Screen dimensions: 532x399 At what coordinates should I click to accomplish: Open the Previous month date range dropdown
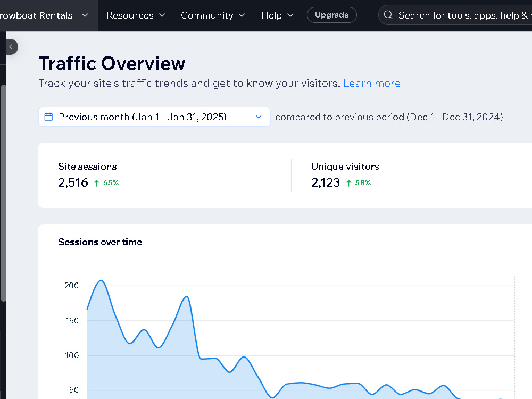154,117
